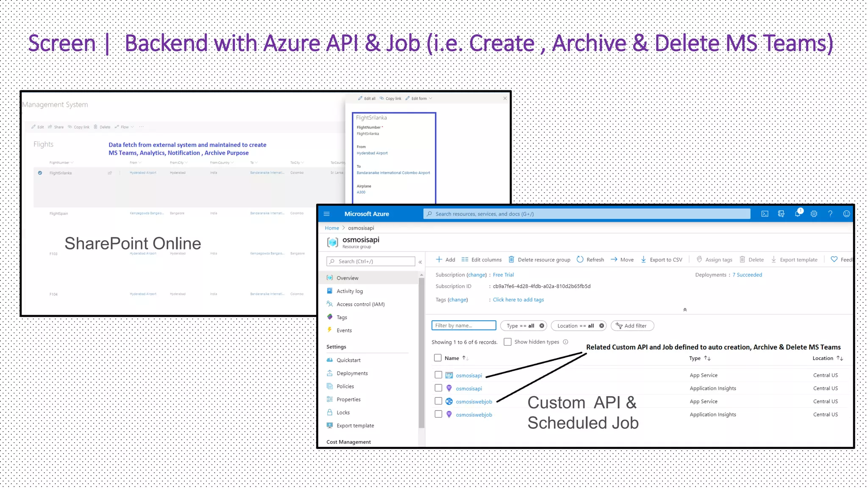The height and width of the screenshot is (488, 868).
Task: Click 7 Succeeded deployments link
Action: pos(747,275)
